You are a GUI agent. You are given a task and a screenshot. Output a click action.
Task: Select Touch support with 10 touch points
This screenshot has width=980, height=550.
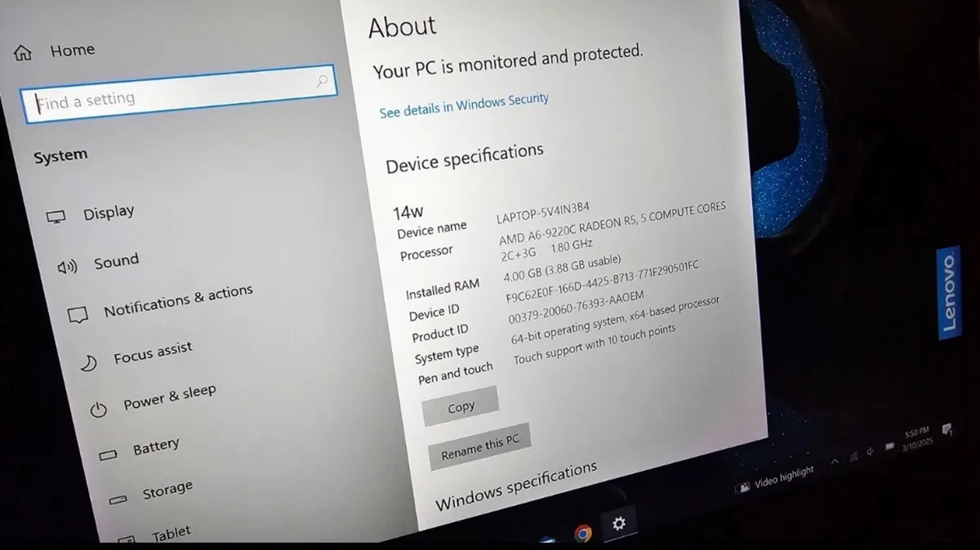pyautogui.click(x=595, y=343)
